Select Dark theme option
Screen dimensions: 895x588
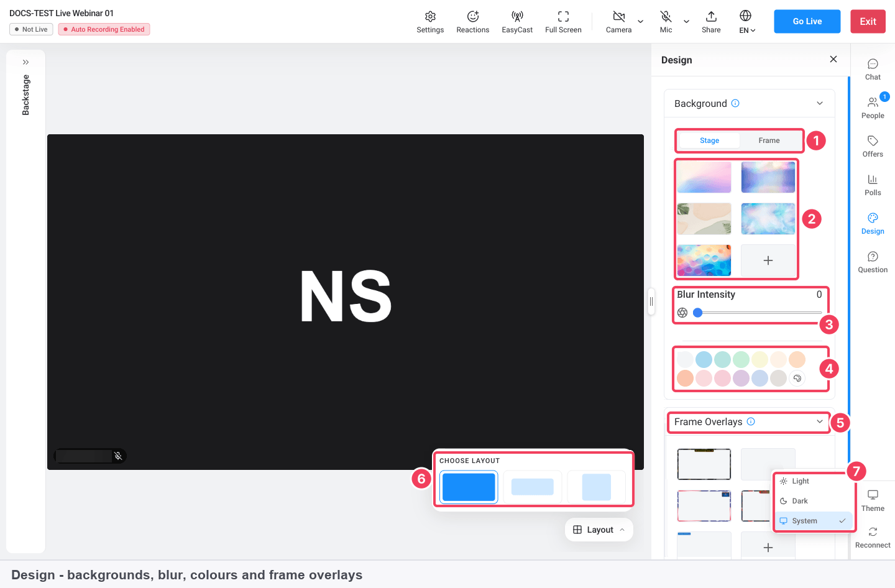pyautogui.click(x=814, y=501)
